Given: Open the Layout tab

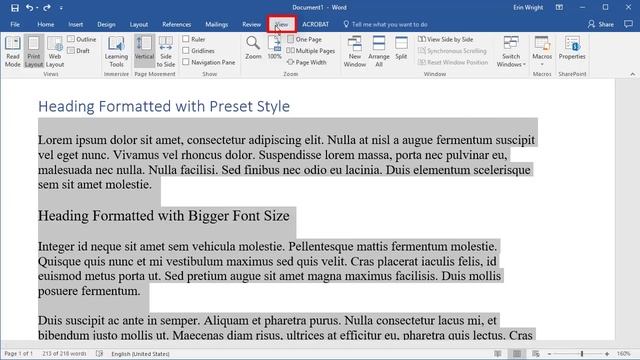Looking at the screenshot, I should (139, 24).
